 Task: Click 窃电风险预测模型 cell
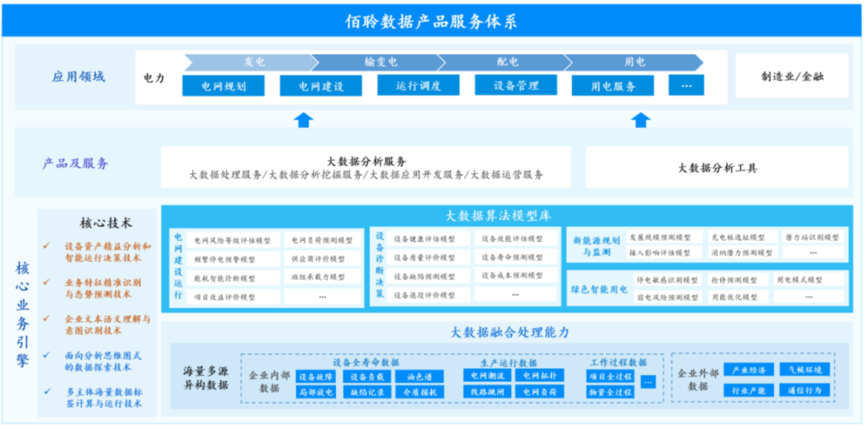tap(668, 297)
